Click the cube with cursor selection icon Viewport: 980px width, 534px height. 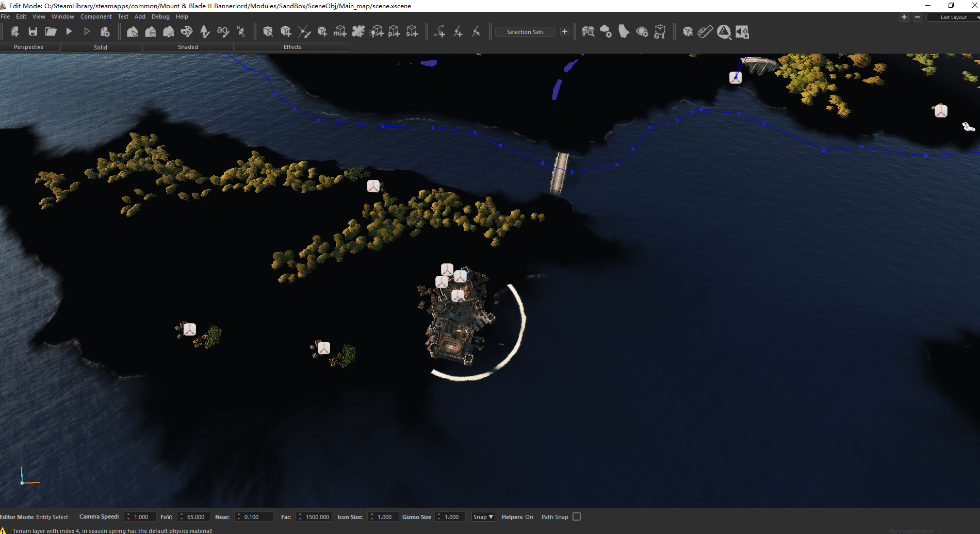[688, 31]
